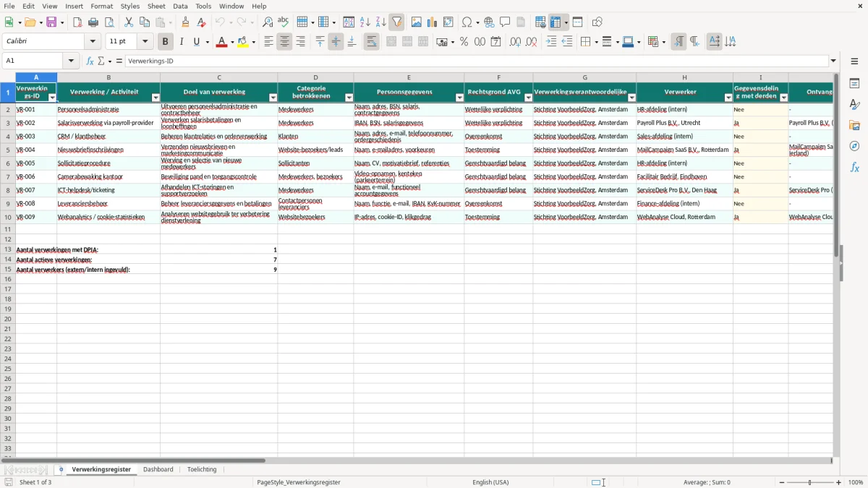This screenshot has width=868, height=488.
Task: Open font color dropdown arrow
Action: 231,42
